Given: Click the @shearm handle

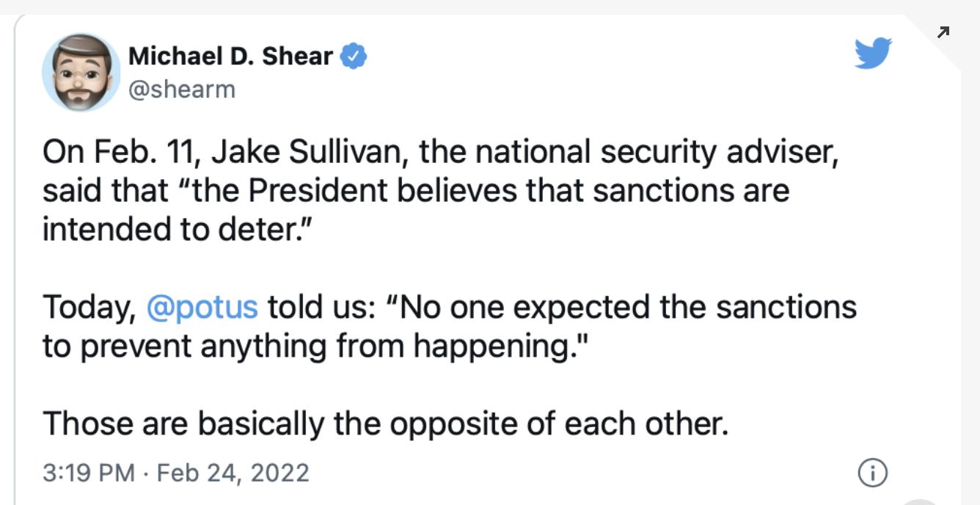Looking at the screenshot, I should [x=182, y=90].
